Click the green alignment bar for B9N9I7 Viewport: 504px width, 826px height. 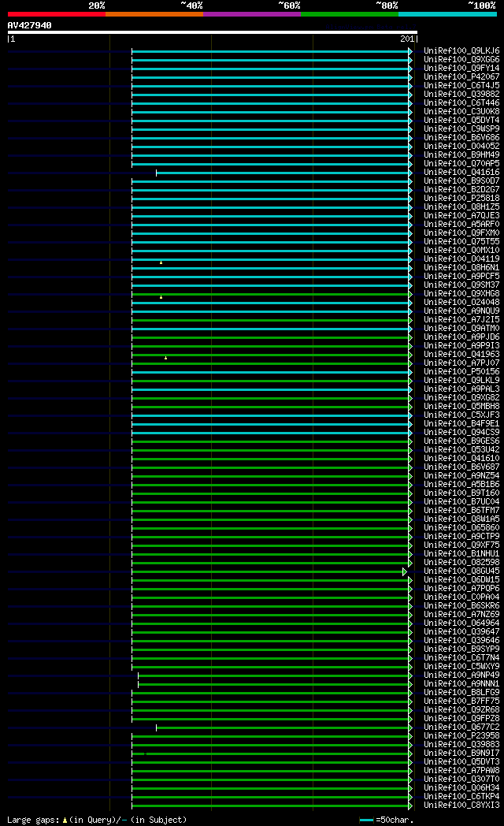[270, 753]
